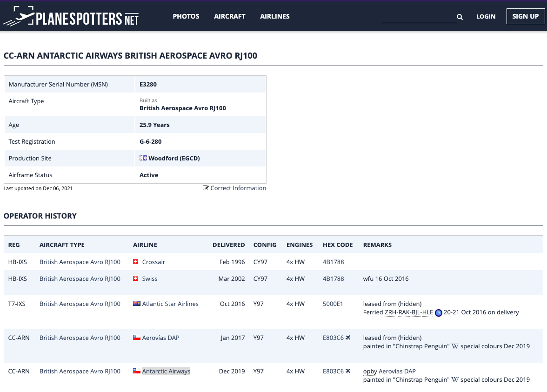This screenshot has width=547, height=392.
Task: Click the Active airframe status value
Action: tap(149, 175)
